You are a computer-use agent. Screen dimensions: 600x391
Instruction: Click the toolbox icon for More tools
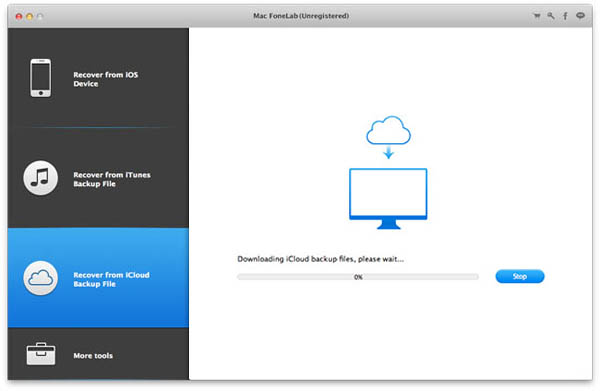[x=41, y=354]
